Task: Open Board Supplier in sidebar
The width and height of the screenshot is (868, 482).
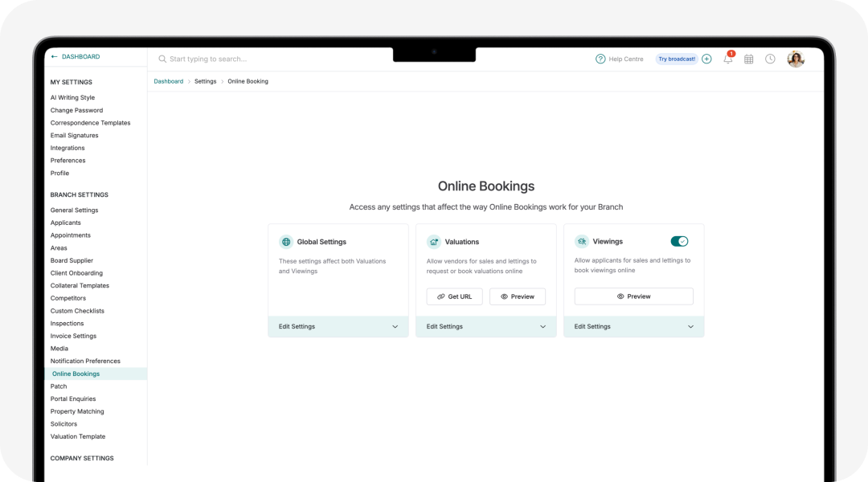Action: [x=72, y=260]
